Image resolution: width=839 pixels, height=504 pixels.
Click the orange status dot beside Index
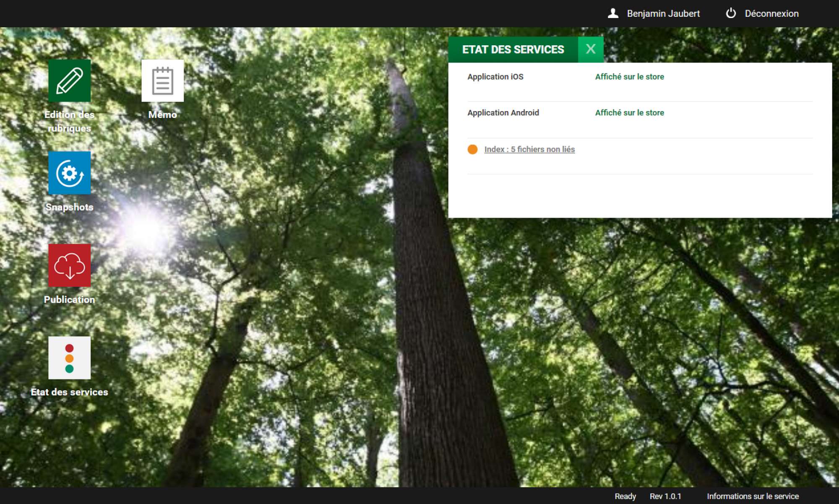pyautogui.click(x=472, y=149)
